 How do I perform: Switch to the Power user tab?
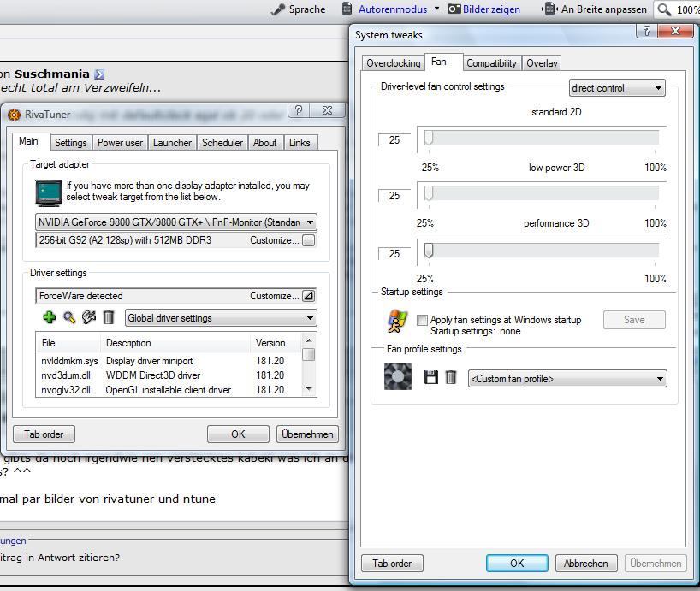[x=120, y=143]
